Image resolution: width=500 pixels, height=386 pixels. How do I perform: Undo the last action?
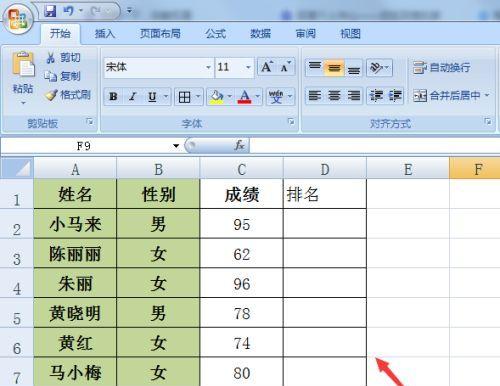pos(69,11)
